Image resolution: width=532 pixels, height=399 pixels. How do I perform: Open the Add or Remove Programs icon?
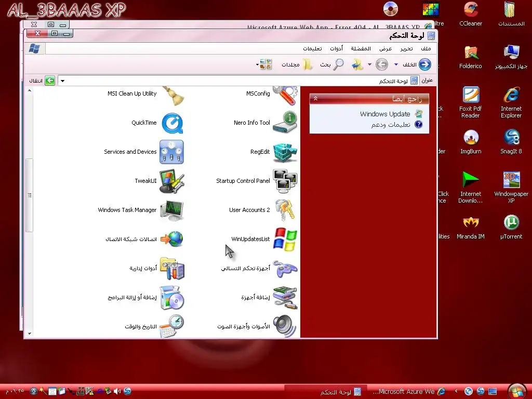[x=172, y=298]
